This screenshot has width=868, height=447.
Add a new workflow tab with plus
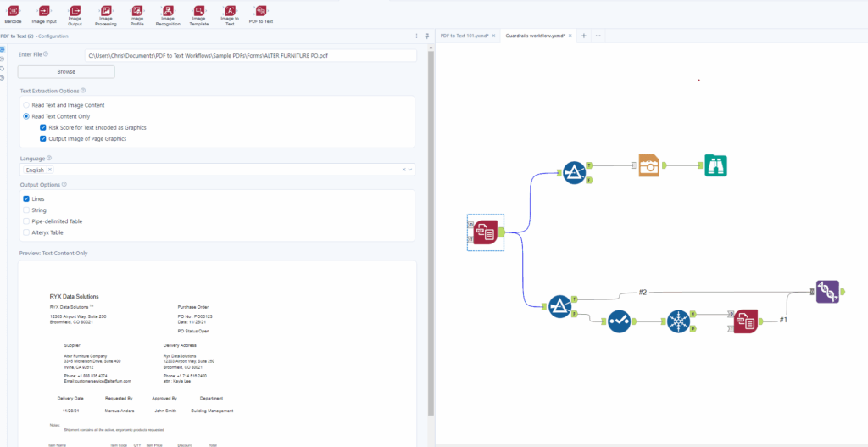[x=584, y=36]
